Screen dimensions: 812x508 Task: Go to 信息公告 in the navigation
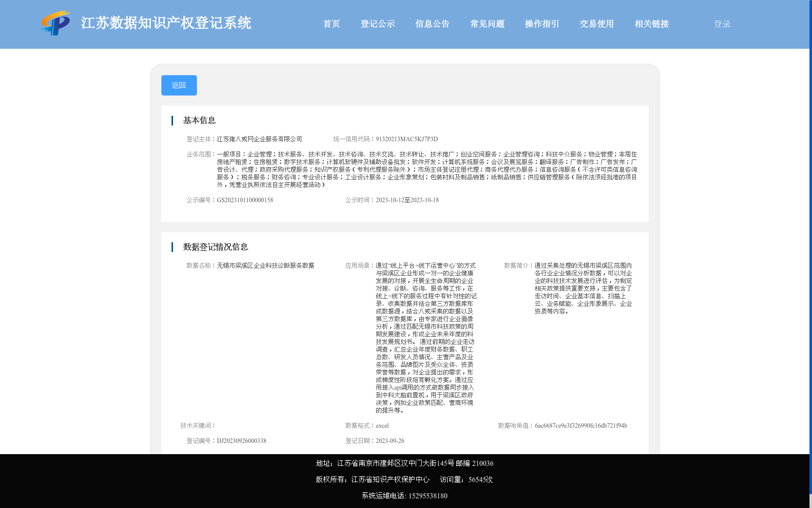(x=432, y=24)
